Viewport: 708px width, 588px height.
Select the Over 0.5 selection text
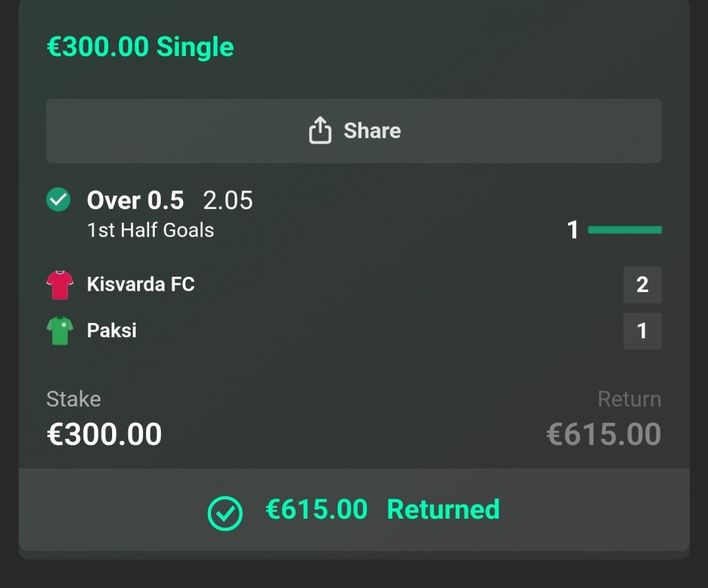click(135, 200)
